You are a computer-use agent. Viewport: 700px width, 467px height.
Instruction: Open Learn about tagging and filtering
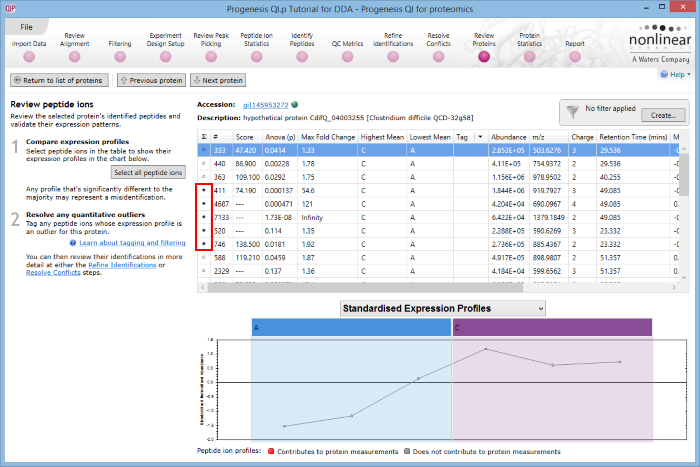[132, 242]
